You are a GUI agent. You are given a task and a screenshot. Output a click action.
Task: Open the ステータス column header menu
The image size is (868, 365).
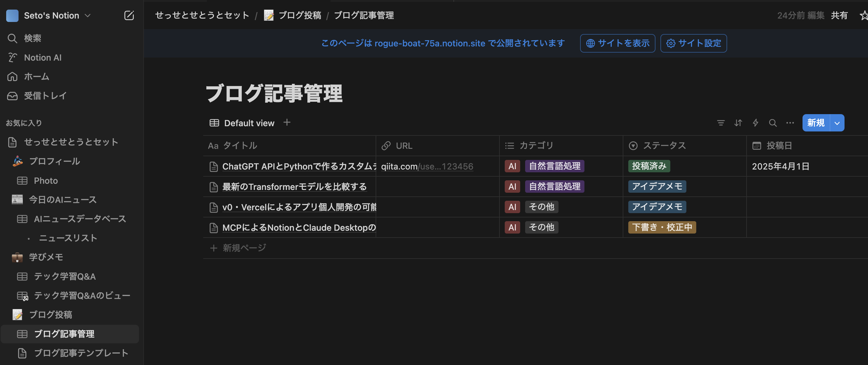(664, 146)
